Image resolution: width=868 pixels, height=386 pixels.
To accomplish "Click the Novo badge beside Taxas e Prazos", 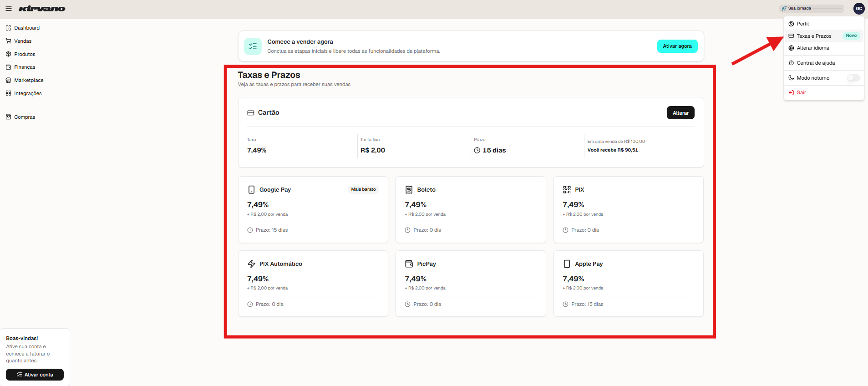I will pyautogui.click(x=851, y=36).
